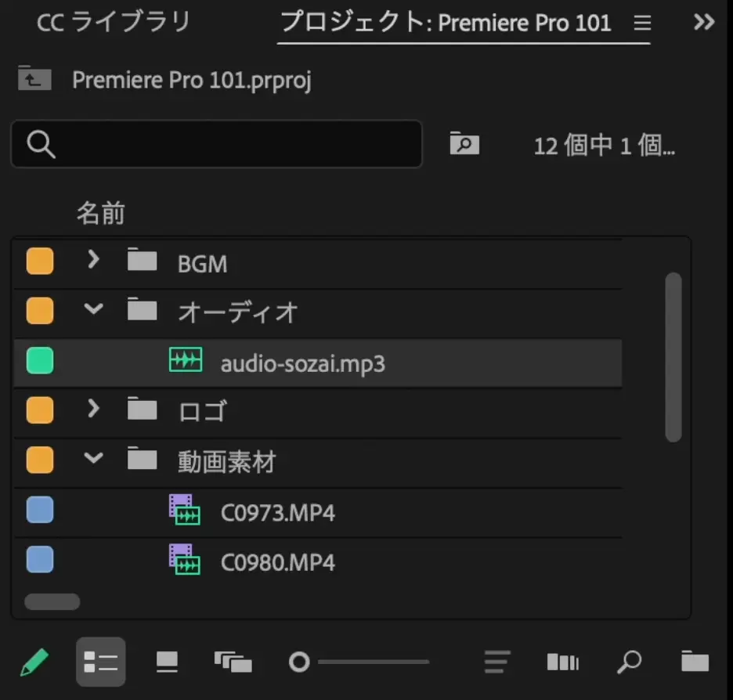The width and height of the screenshot is (733, 700).
Task: Select the List View icon
Action: 100,662
